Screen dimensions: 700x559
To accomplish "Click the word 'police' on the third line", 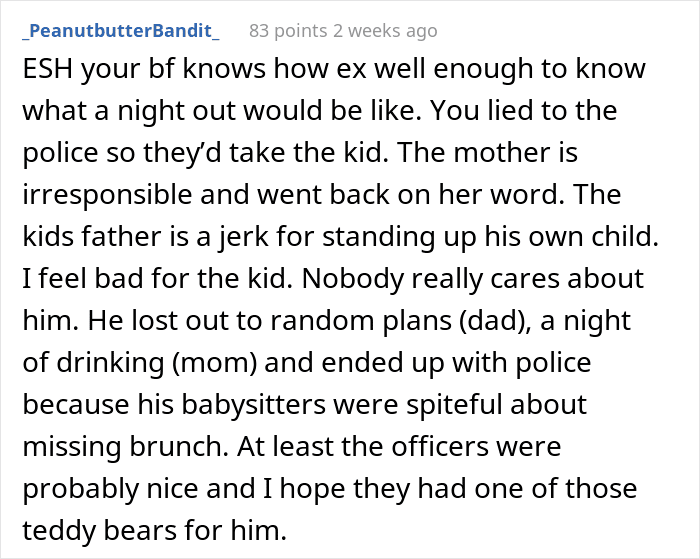I will pos(60,153).
